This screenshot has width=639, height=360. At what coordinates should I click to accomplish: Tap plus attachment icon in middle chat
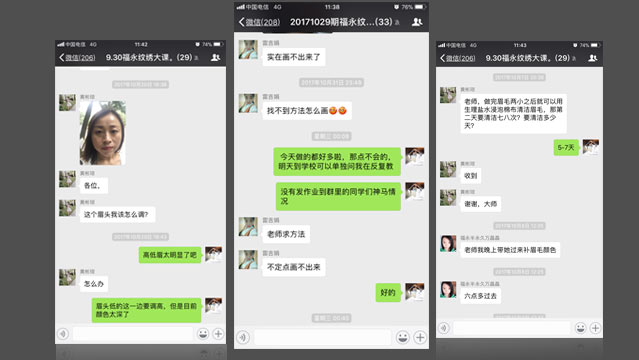click(420, 337)
